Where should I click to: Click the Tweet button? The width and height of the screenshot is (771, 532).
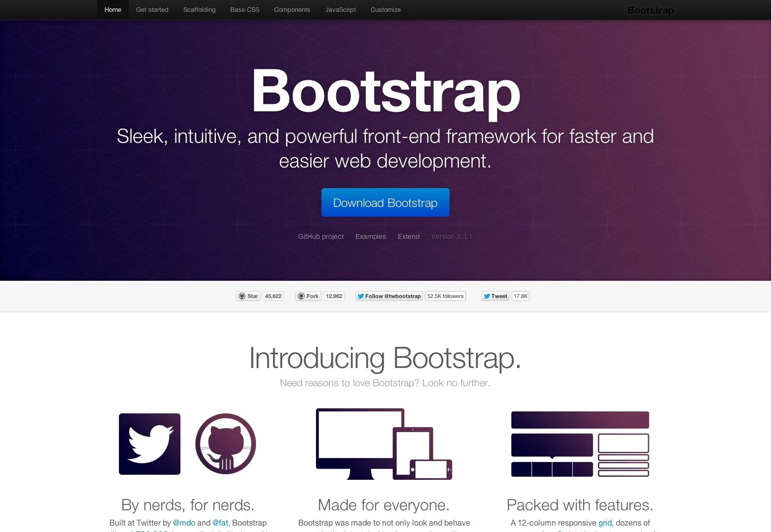495,296
